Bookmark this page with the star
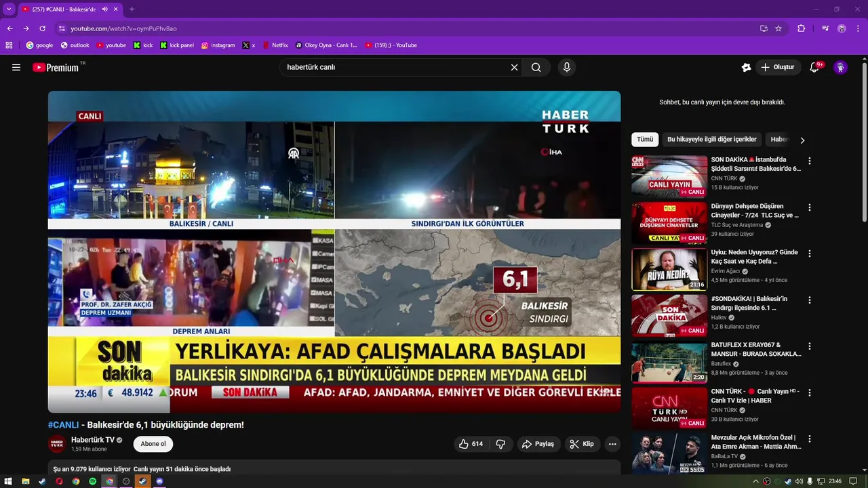This screenshot has height=488, width=868. click(x=778, y=28)
